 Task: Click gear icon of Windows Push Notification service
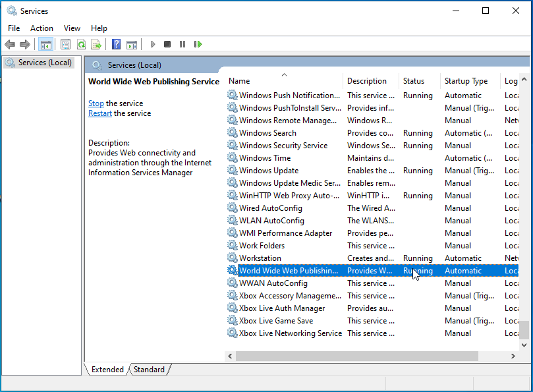[233, 95]
